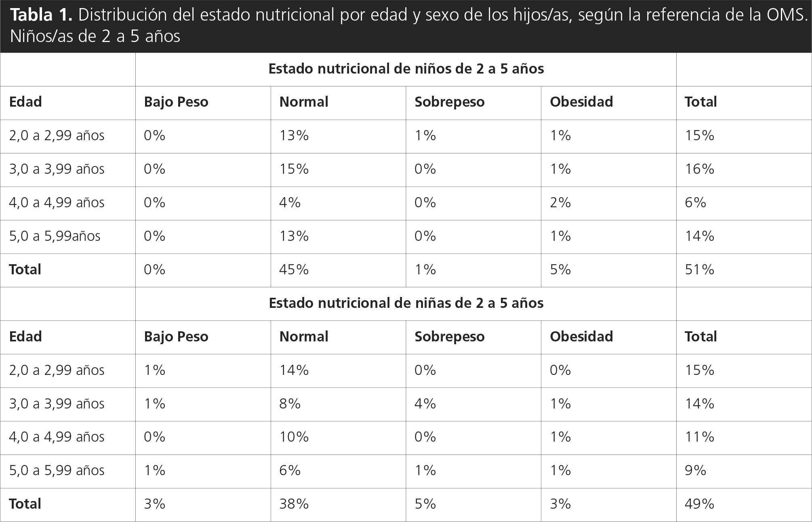Select the "Estado nutricional de niños" section header
The width and height of the screenshot is (812, 522).
(406, 69)
